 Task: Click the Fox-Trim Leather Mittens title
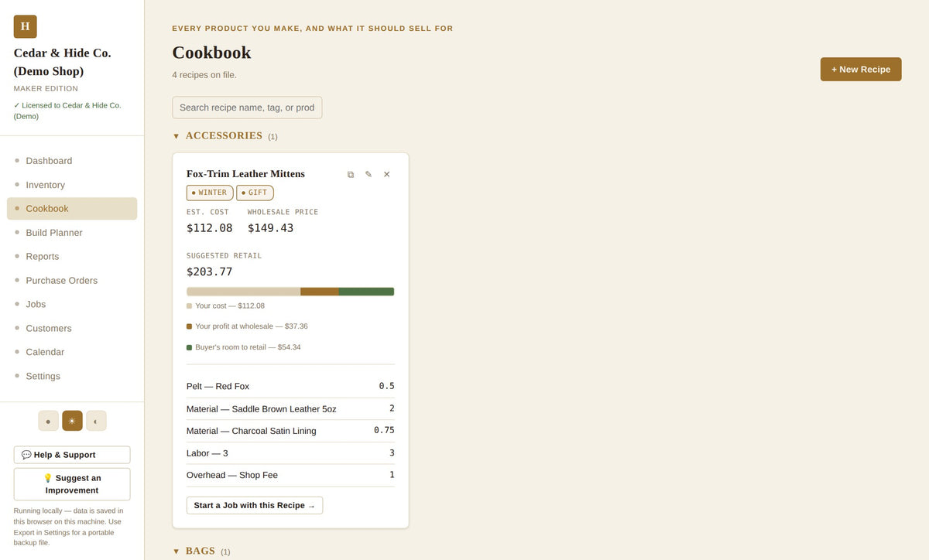(x=245, y=174)
